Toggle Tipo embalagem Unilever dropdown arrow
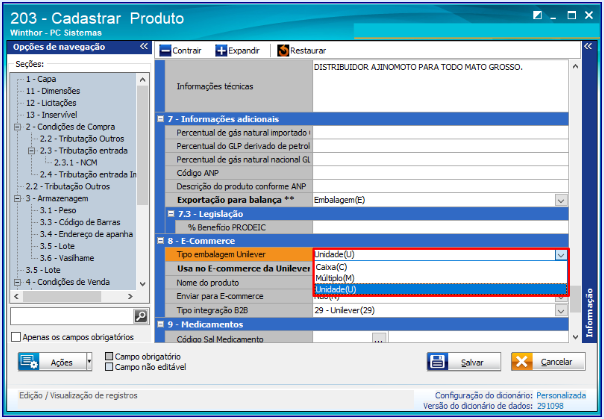The width and height of the screenshot is (604, 419). point(561,255)
